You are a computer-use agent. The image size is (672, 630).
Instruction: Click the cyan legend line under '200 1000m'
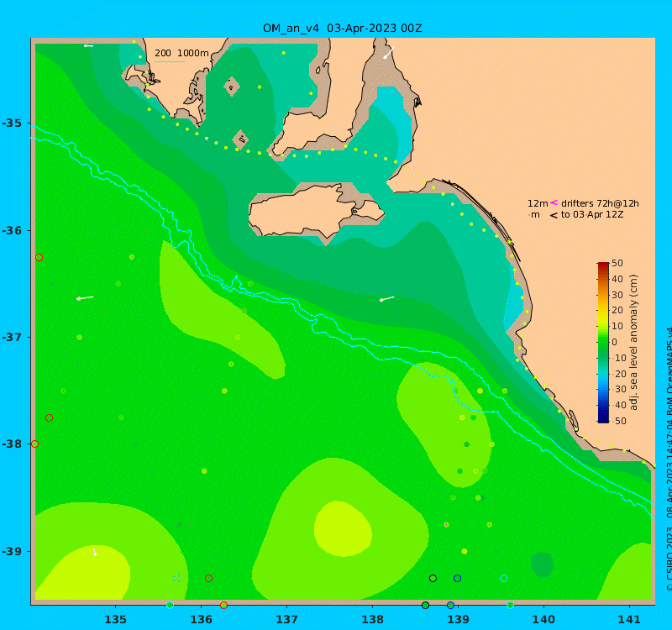pyautogui.click(x=170, y=61)
